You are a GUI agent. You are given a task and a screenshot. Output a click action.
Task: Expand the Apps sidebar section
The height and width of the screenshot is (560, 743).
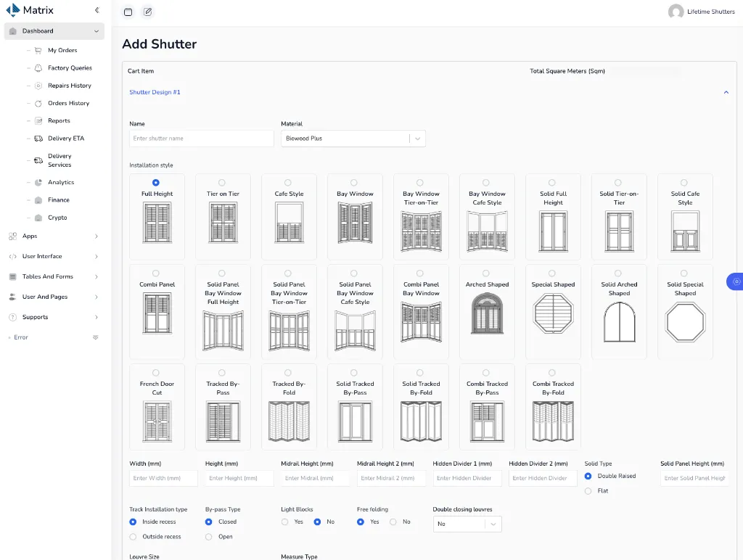(x=97, y=236)
